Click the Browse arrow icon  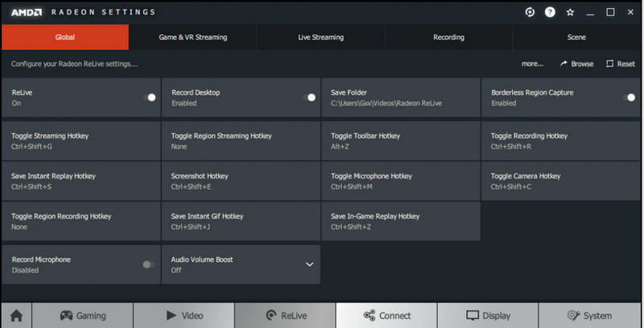563,64
